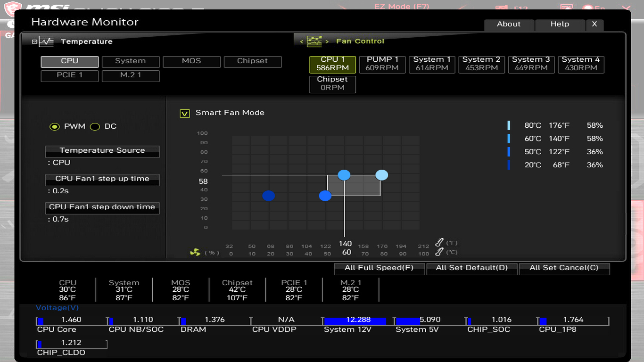
Task: Click the left arrow beside Fan Control
Action: [302, 41]
